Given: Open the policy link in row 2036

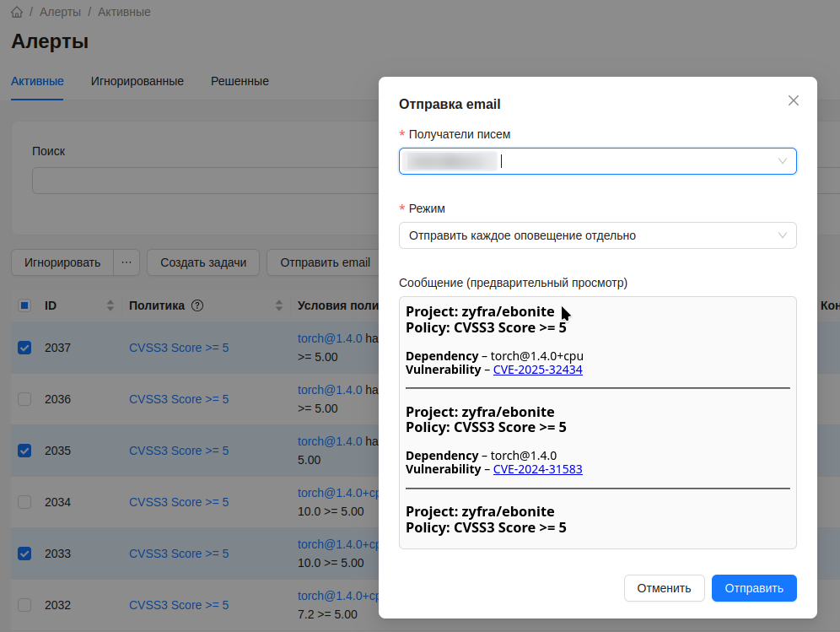Looking at the screenshot, I should pyautogui.click(x=179, y=399).
